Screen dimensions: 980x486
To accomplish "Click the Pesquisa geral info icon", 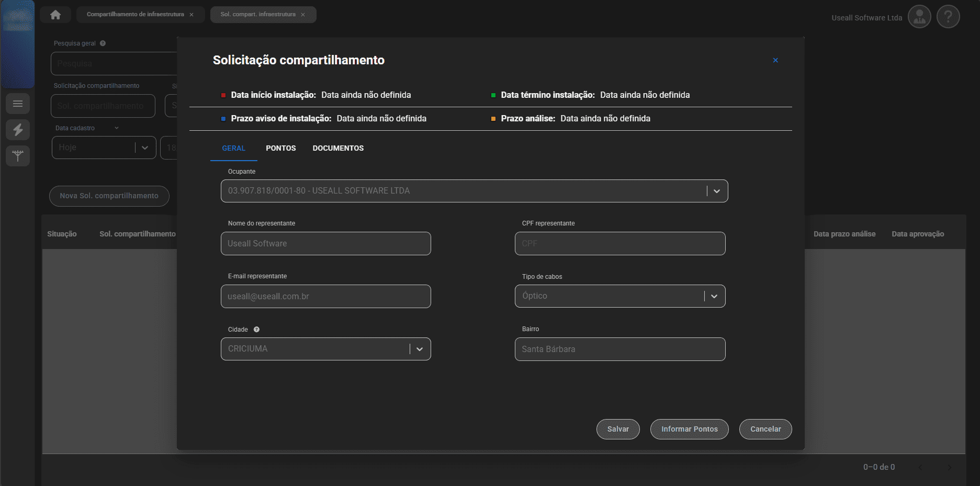I will click(x=103, y=43).
